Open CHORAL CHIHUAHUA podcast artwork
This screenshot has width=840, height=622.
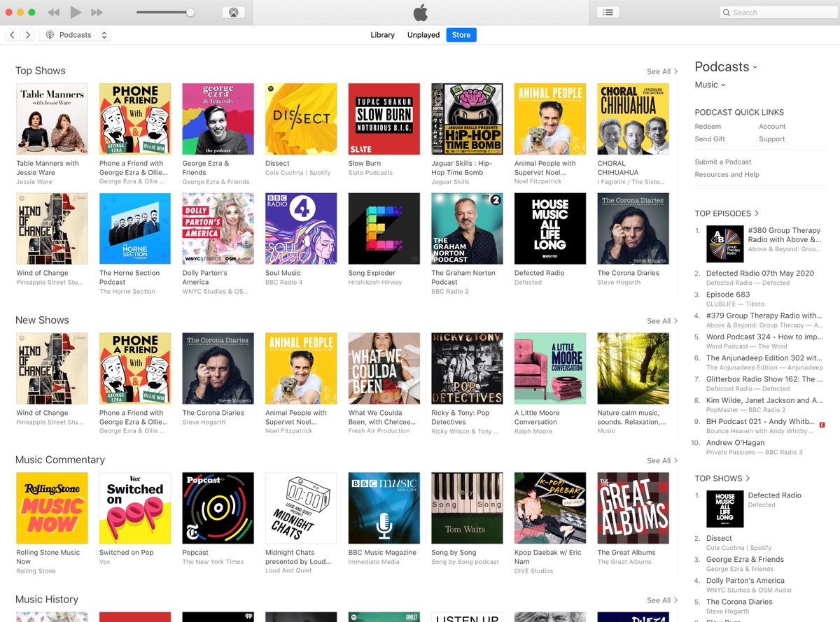pos(633,119)
